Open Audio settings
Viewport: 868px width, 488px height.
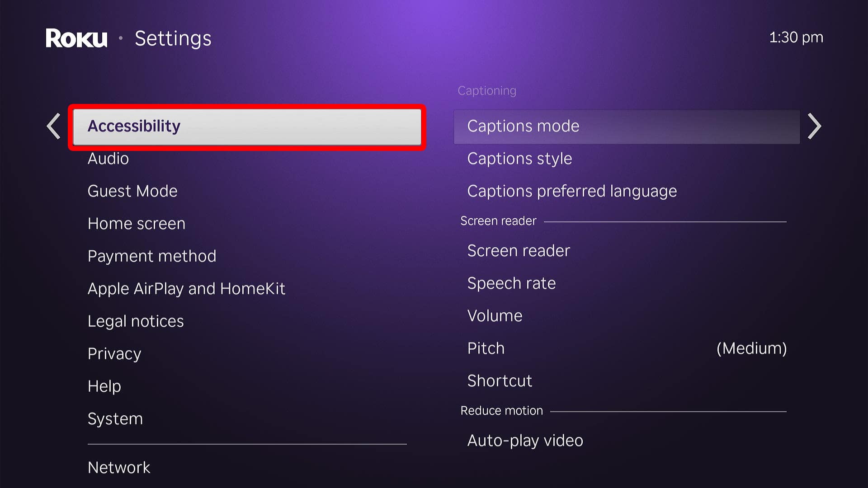tap(108, 158)
